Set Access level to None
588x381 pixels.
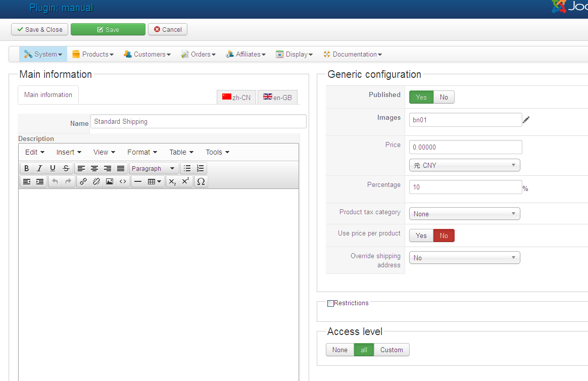tap(340, 350)
